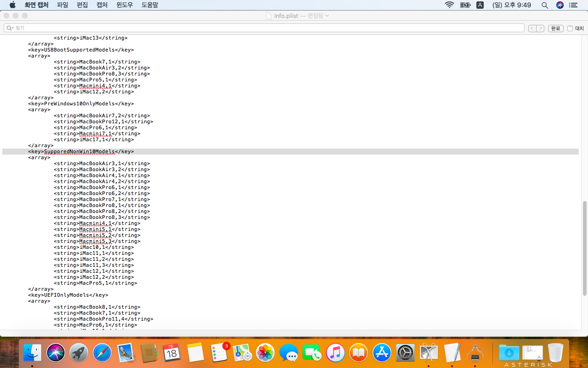Open Notes app in Dock
Viewport: 588px width, 368px height.
pyautogui.click(x=196, y=353)
